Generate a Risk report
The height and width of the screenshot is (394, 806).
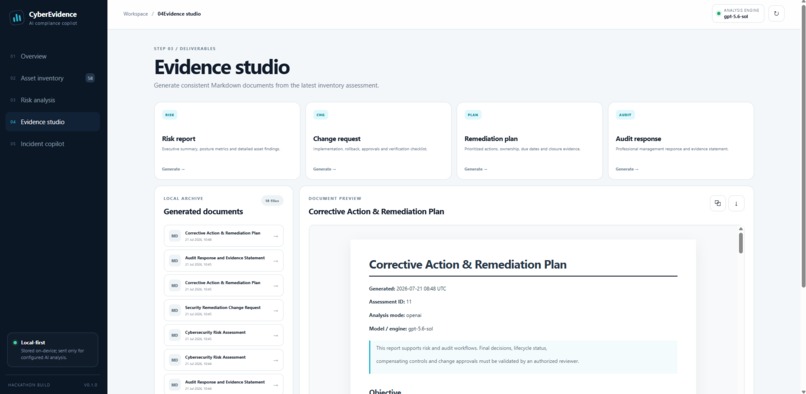point(173,169)
